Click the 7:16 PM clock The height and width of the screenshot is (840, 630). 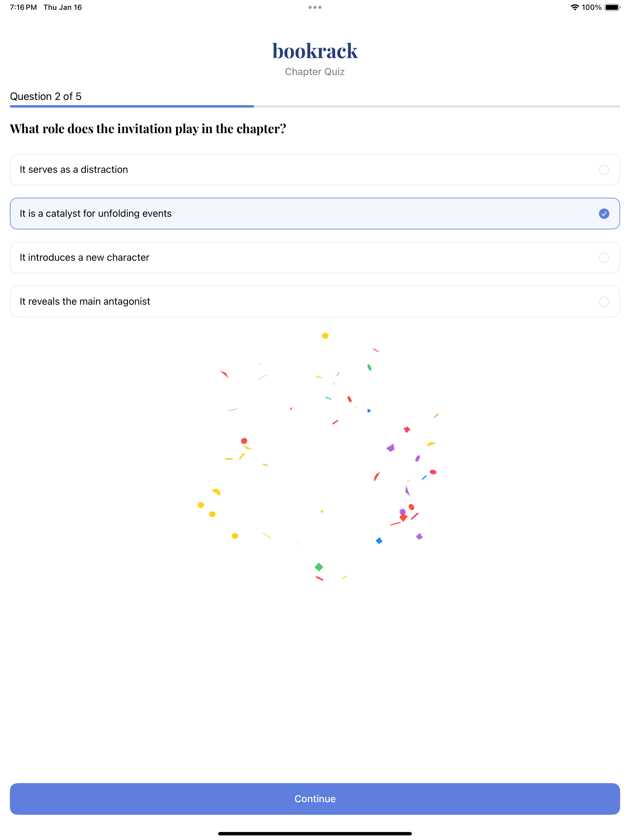click(23, 7)
